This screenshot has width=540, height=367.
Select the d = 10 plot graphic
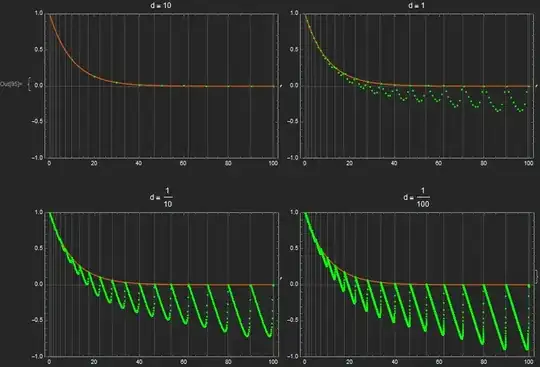pos(162,86)
